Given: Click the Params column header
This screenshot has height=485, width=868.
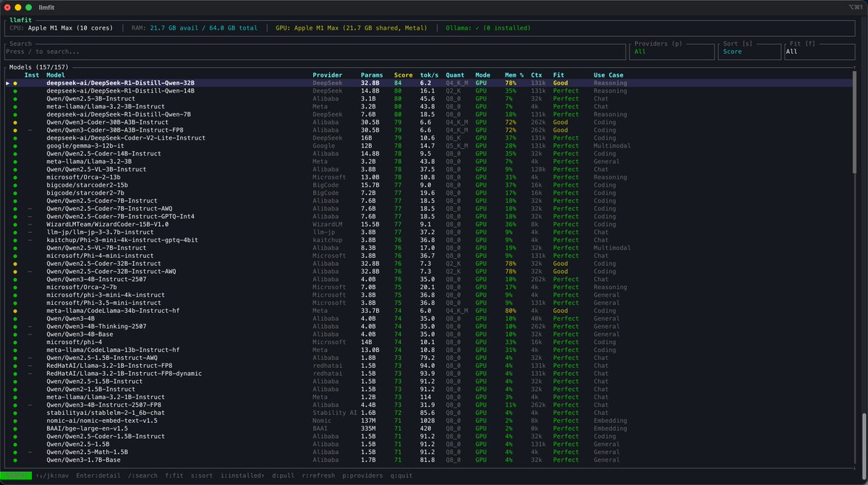Looking at the screenshot, I should click(x=372, y=75).
